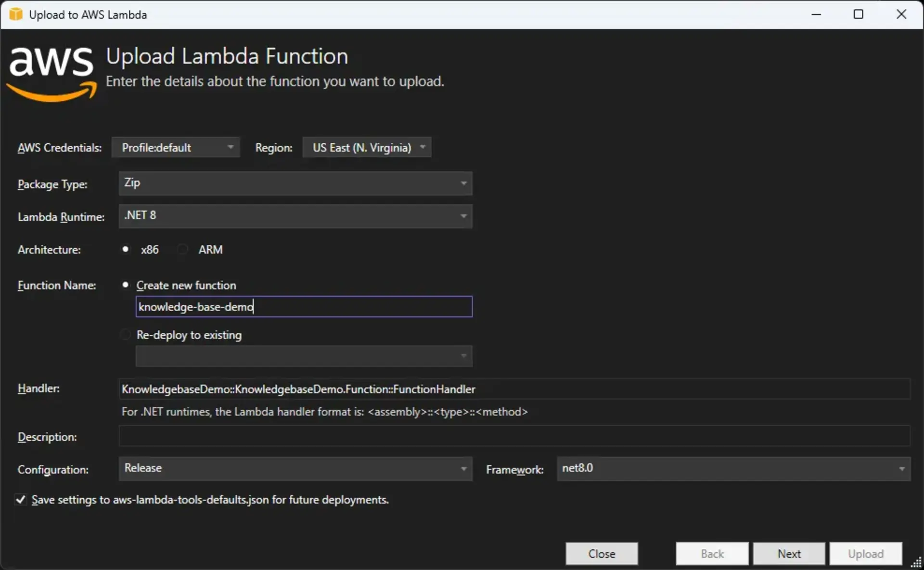Select Re-deploy to existing option
The width and height of the screenshot is (924, 570).
(125, 334)
